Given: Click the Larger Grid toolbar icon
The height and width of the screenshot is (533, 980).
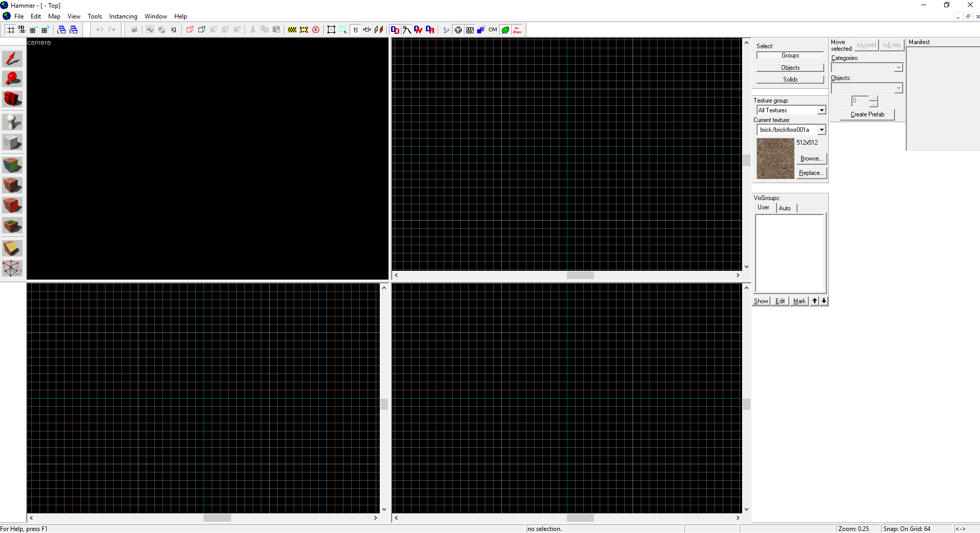Looking at the screenshot, I should (45, 30).
